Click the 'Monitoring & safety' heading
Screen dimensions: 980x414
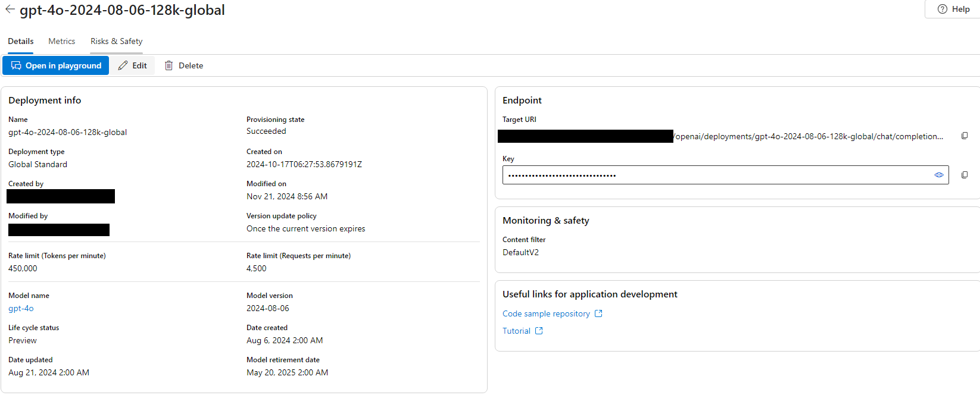tap(546, 221)
